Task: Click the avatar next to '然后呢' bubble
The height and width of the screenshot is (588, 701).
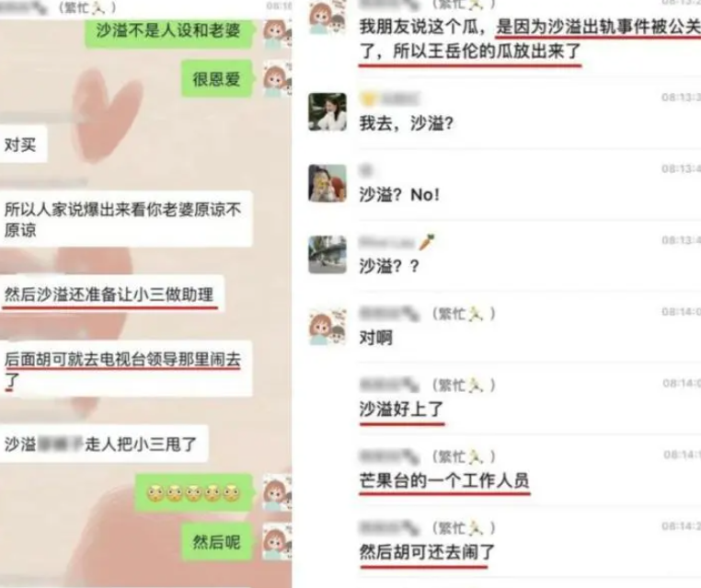Action: pyautogui.click(x=277, y=542)
